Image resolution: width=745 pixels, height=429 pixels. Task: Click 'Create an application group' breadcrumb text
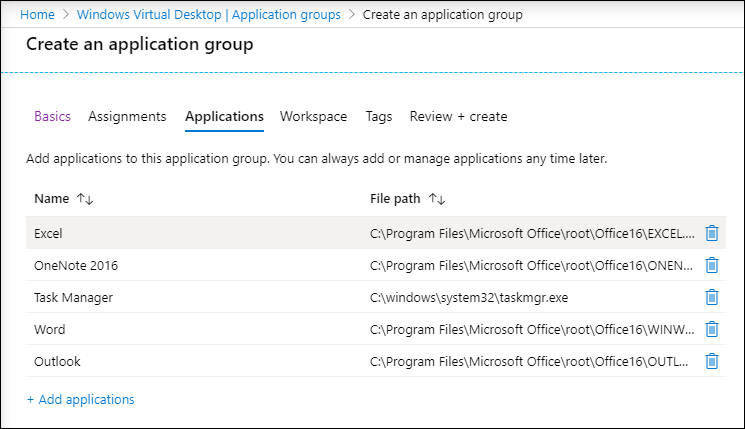tap(442, 15)
